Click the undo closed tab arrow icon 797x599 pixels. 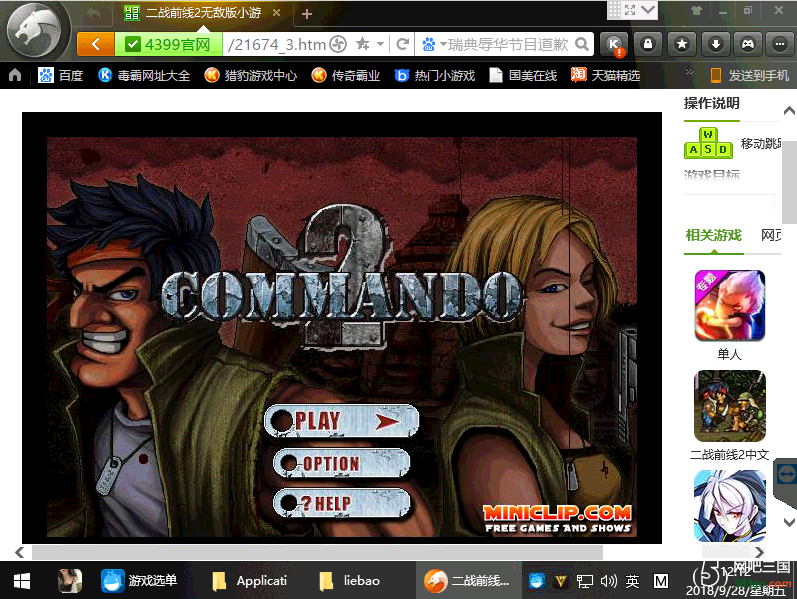94,14
